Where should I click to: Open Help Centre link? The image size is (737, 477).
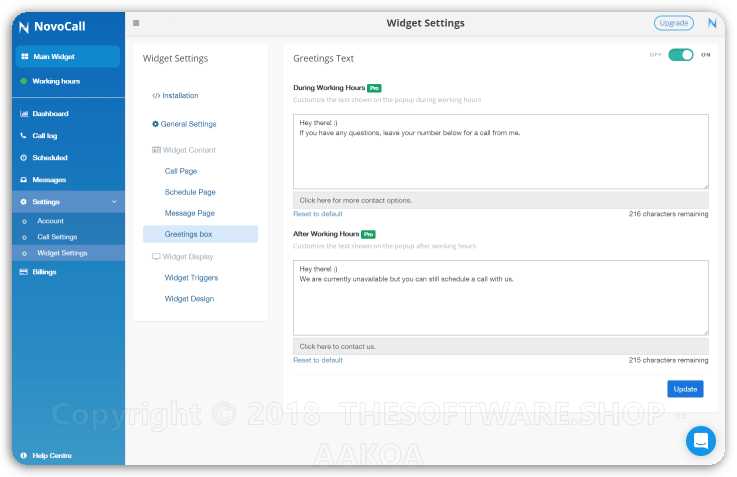(x=52, y=455)
